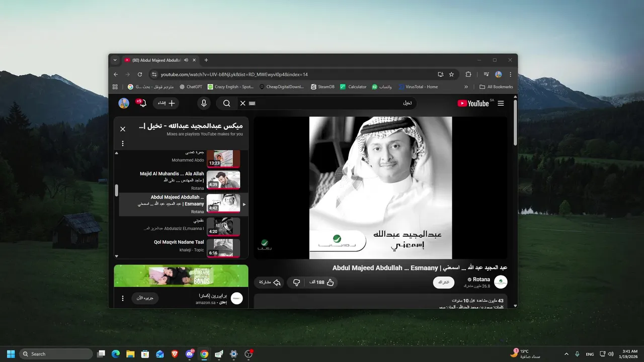Expand hidden bookmarks chevron

(x=466, y=86)
